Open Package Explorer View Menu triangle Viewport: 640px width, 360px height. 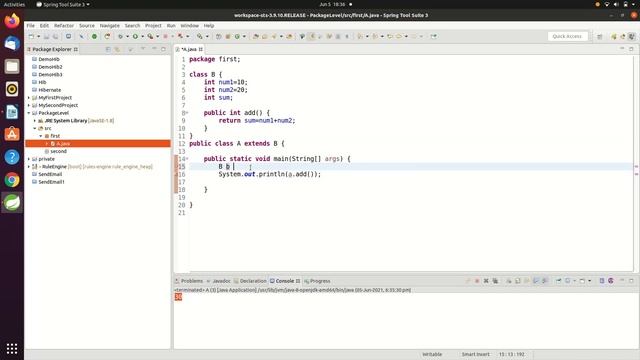tap(143, 49)
